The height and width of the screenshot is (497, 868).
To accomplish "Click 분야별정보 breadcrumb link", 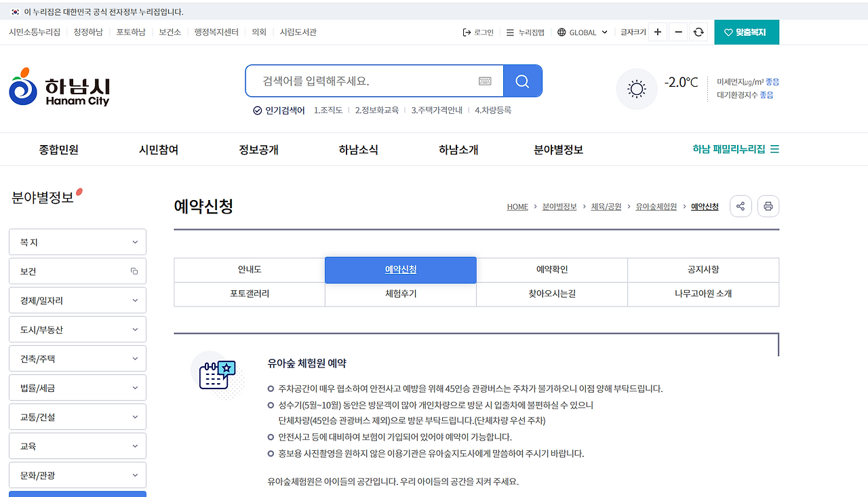I will [x=559, y=207].
